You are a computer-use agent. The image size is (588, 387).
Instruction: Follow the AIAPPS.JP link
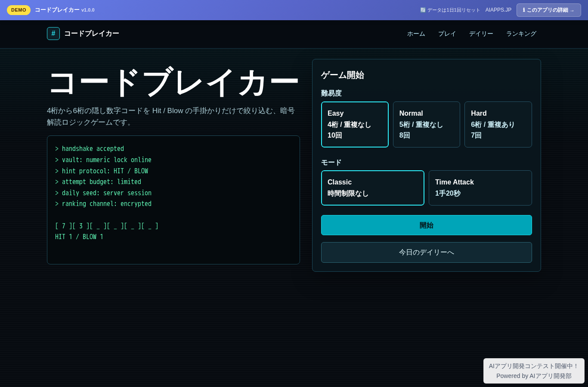click(x=498, y=10)
